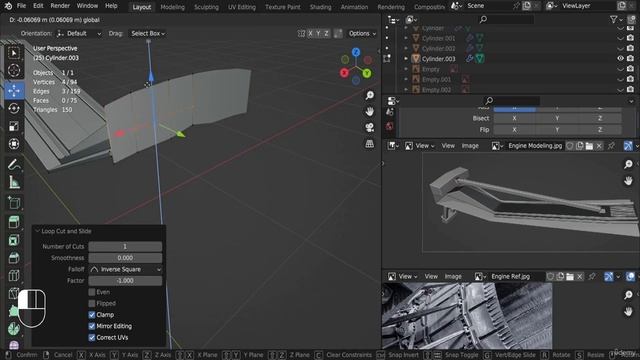
Task: Toggle Flip Y axis button
Action: 557,130
